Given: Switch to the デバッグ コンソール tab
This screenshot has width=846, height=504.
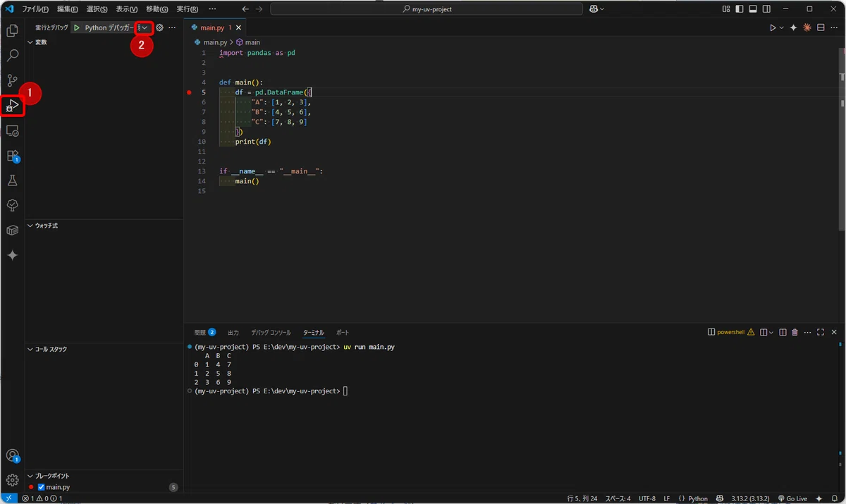Looking at the screenshot, I should pyautogui.click(x=271, y=332).
